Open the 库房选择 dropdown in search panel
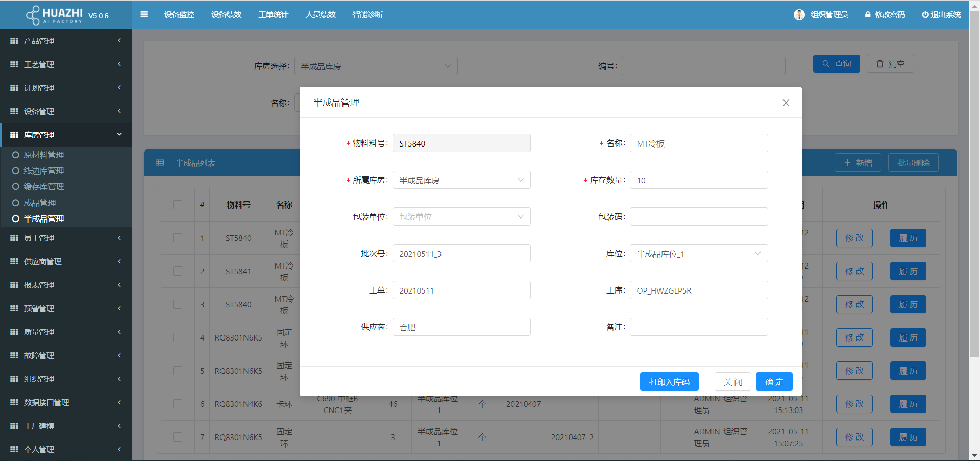 (376, 66)
